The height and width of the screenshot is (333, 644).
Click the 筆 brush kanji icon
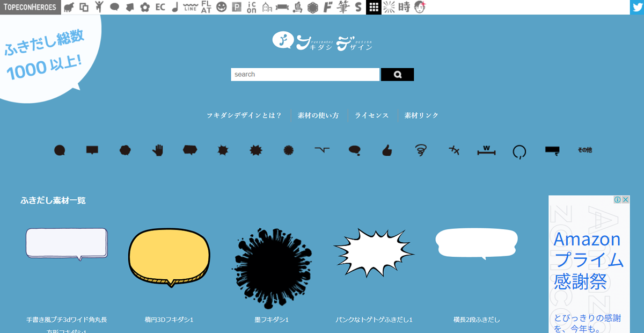coord(343,7)
